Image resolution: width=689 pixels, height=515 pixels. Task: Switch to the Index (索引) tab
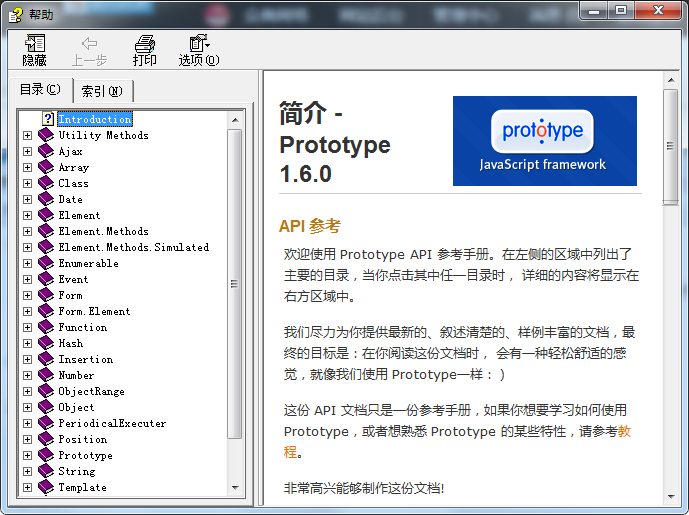(x=102, y=91)
